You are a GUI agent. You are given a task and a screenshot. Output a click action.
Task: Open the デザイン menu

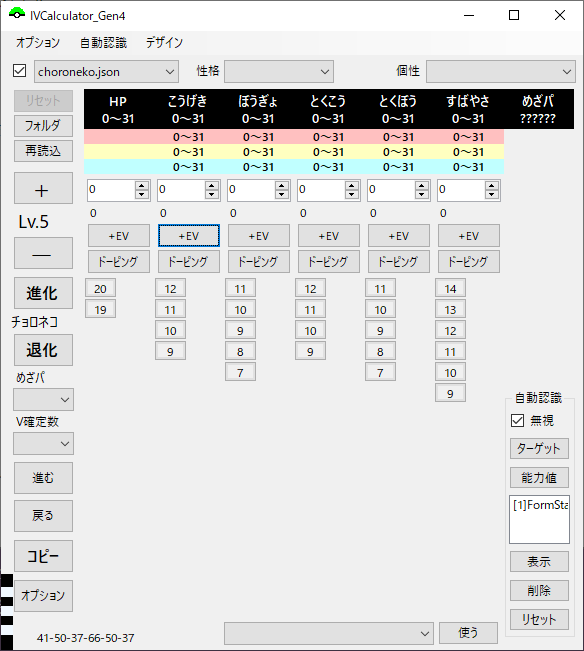click(x=164, y=42)
